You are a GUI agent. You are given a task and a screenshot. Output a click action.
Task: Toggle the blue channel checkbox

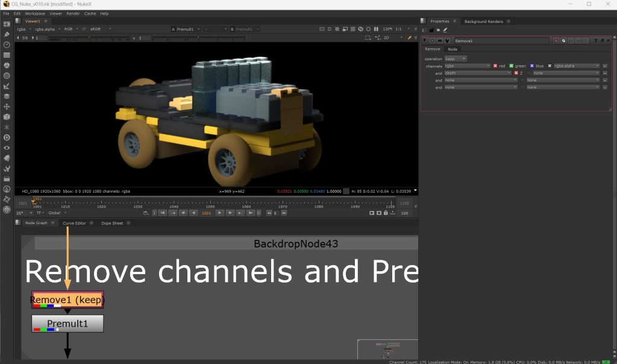pyautogui.click(x=531, y=66)
